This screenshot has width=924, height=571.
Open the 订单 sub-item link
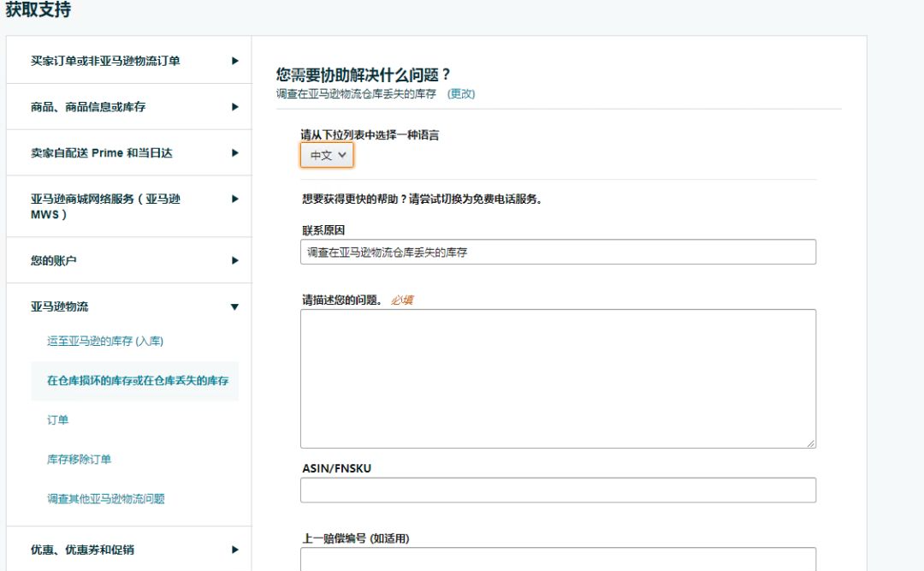click(x=58, y=420)
